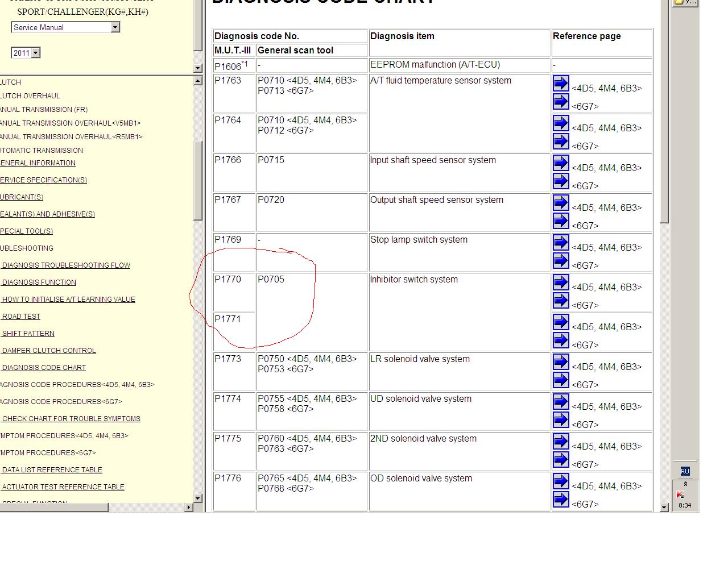The height and width of the screenshot is (582, 728).
Task: Select AUTOMATIC TRANSMISSION tree entry
Action: 42,151
